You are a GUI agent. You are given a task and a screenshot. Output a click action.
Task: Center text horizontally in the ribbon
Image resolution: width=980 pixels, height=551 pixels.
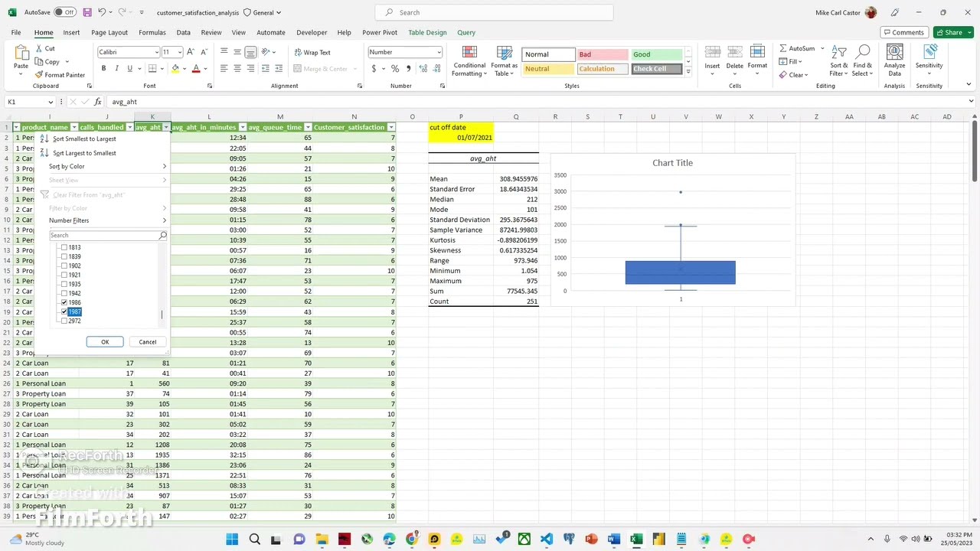tap(237, 69)
